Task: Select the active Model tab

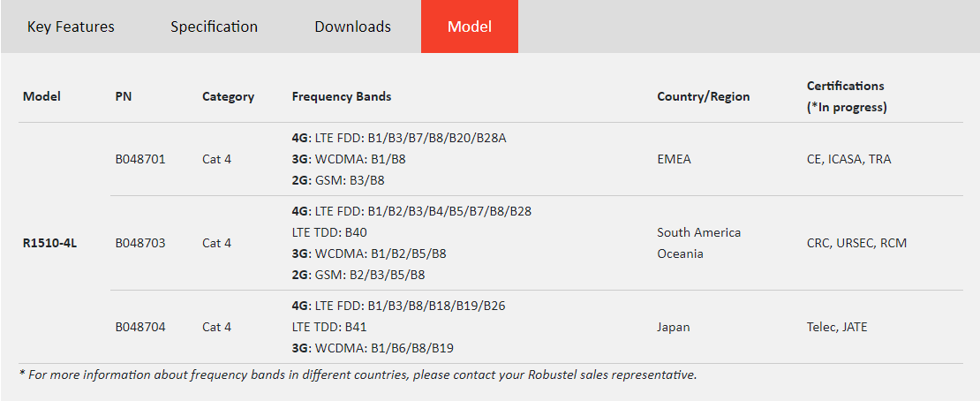Action: click(x=469, y=26)
